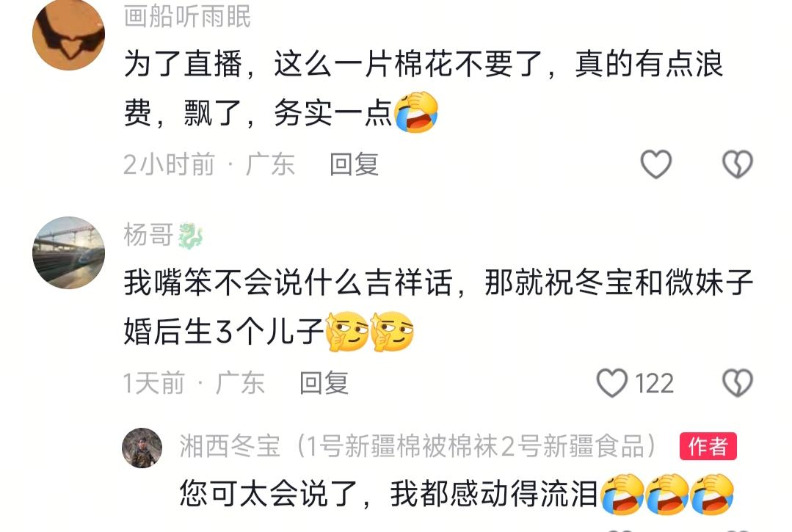Like the comment by 画船听雨眠
Viewport: 792px width, 532px height.
655,164
